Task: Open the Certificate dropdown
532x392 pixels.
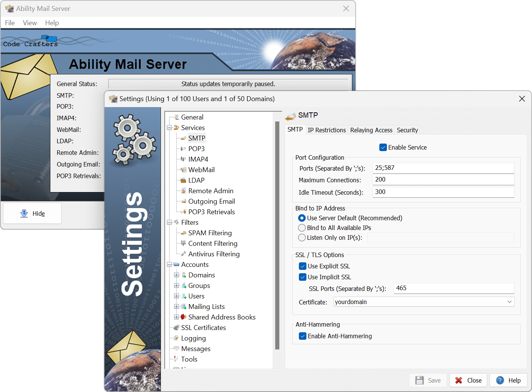Action: (509, 301)
